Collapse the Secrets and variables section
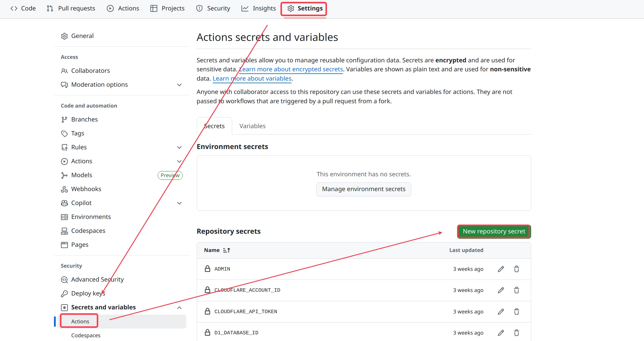The height and width of the screenshot is (341, 644). [179, 308]
